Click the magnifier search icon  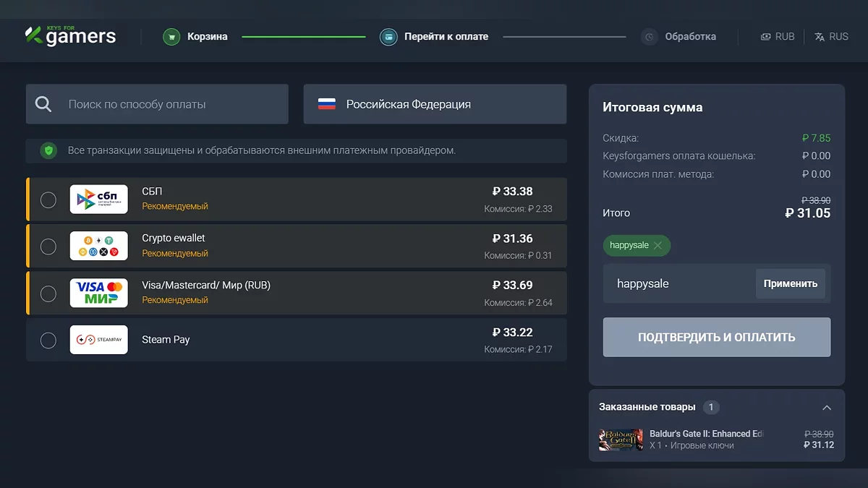[x=43, y=104]
